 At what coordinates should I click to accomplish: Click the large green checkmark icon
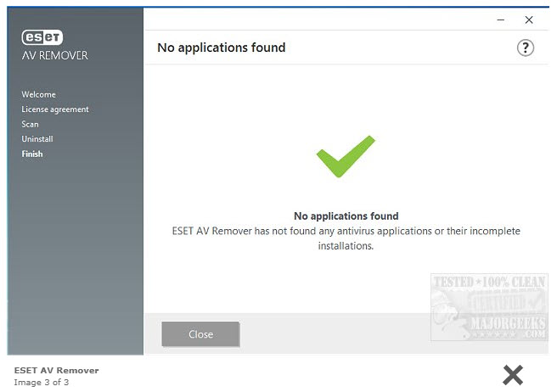[x=345, y=157]
